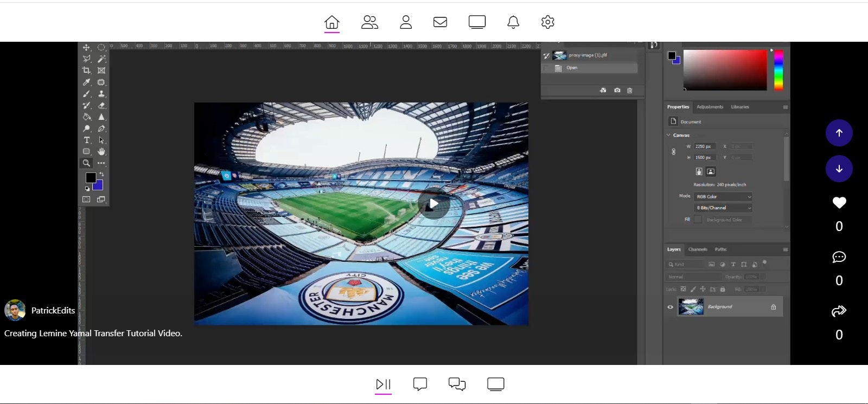The height and width of the screenshot is (404, 868).
Task: Select the Brush tool
Action: pos(86,94)
